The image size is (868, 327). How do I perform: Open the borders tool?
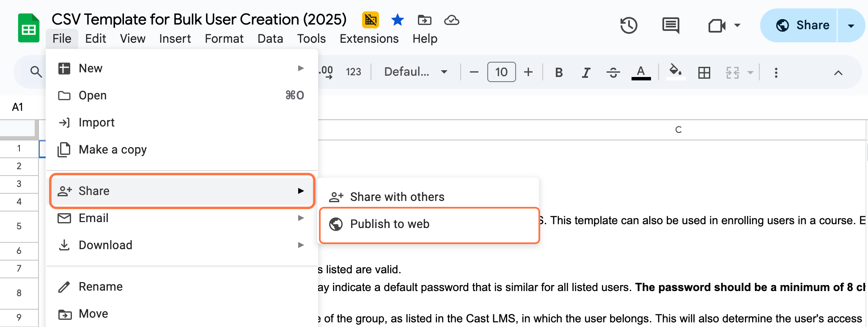tap(704, 72)
